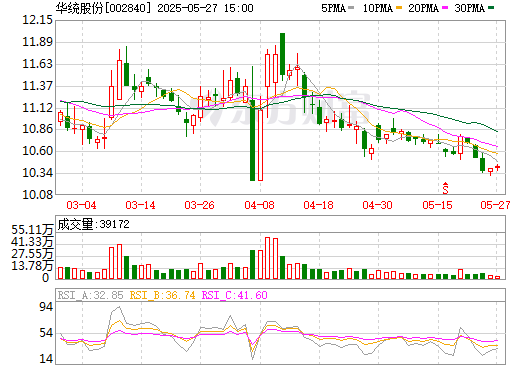This screenshot has width=520, height=365.
Task: Click the 10PMA legend label
Action: pyautogui.click(x=378, y=8)
